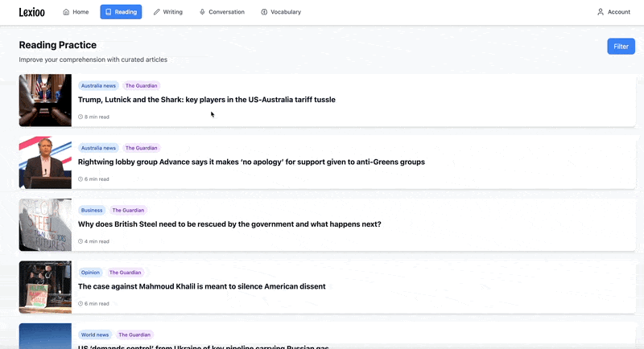The width and height of the screenshot is (644, 349).
Task: Click The Guardian tag on British Steel article
Action: point(128,211)
